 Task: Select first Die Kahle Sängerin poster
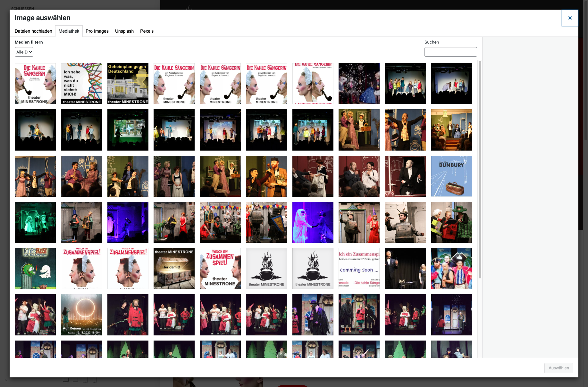tap(35, 84)
